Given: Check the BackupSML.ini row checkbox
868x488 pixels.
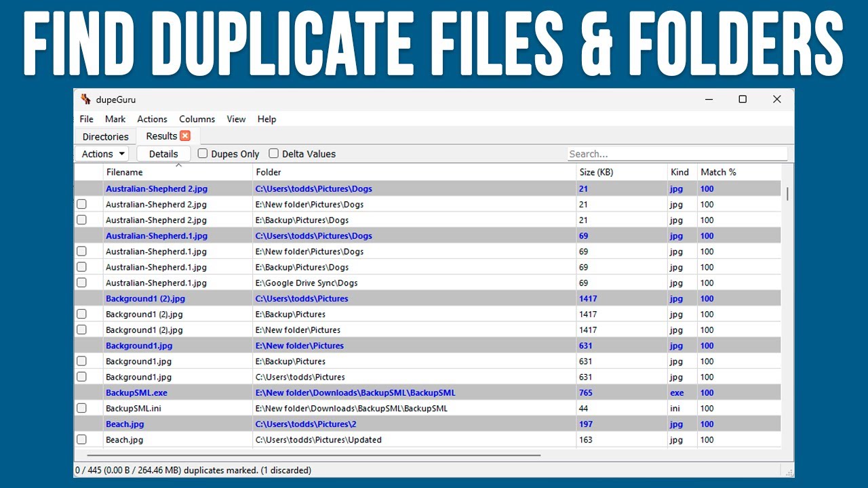Looking at the screenshot, I should pyautogui.click(x=81, y=408).
